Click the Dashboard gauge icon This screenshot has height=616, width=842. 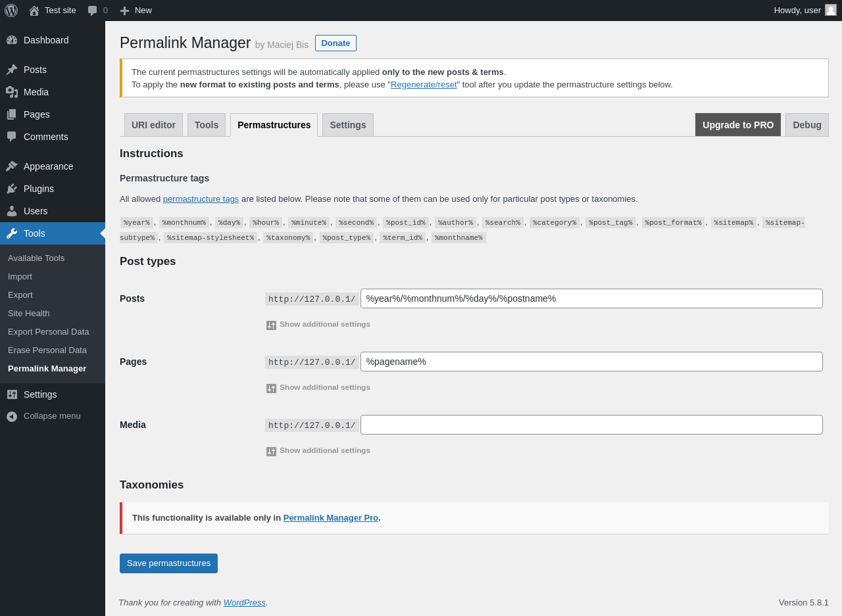(x=12, y=40)
